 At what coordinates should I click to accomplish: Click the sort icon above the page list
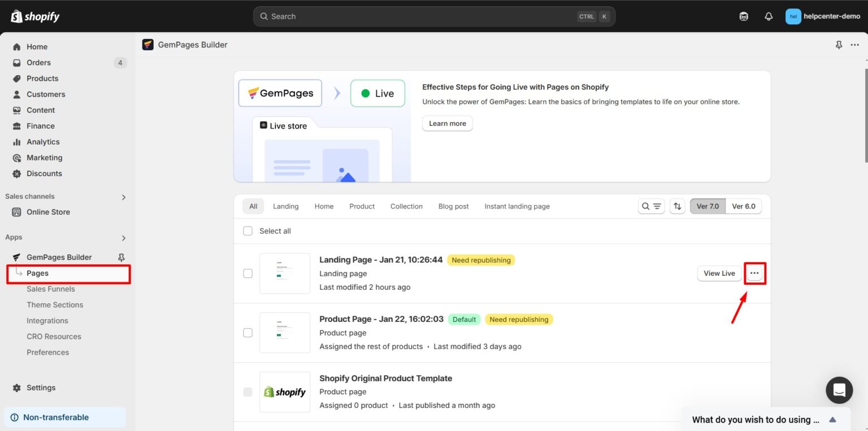(x=678, y=206)
